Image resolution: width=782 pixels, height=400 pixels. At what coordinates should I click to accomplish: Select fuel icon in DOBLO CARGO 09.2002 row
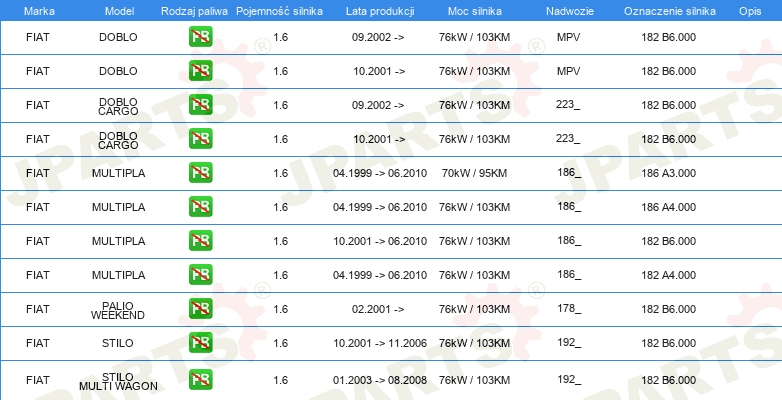tap(200, 105)
